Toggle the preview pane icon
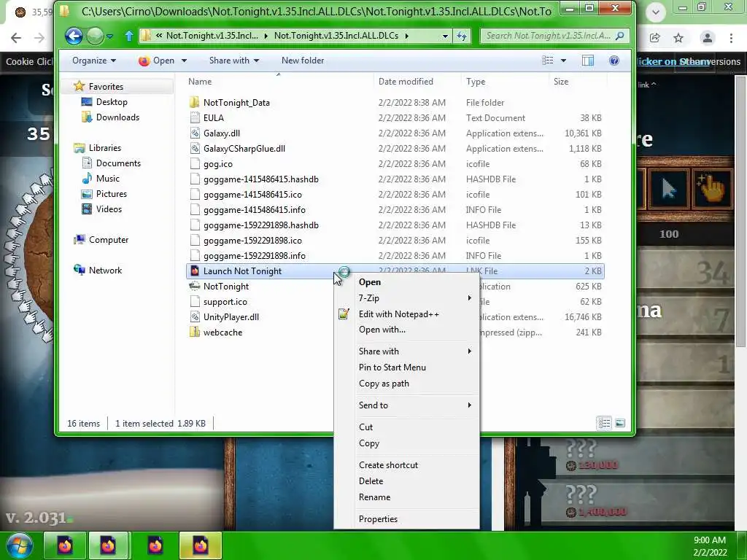747x560 pixels. [588, 61]
